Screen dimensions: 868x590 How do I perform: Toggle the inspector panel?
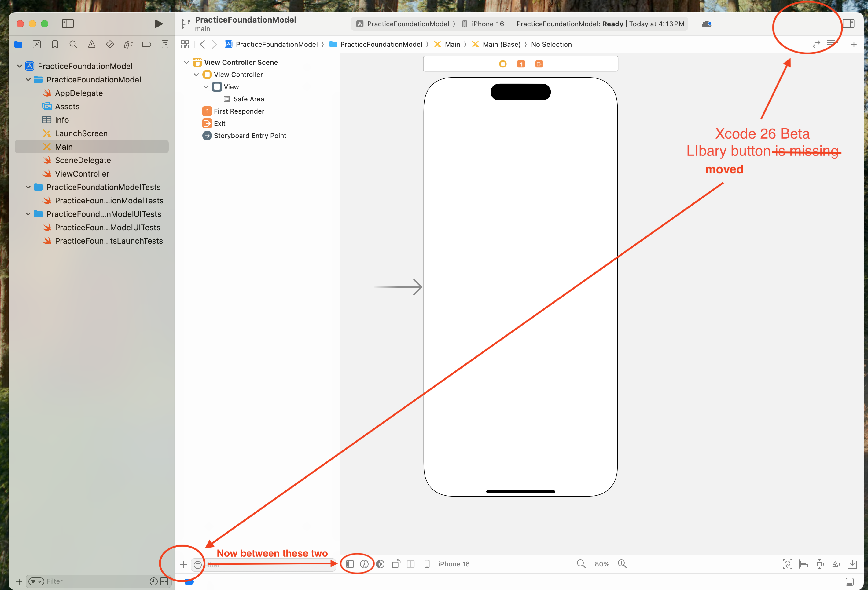(x=848, y=24)
